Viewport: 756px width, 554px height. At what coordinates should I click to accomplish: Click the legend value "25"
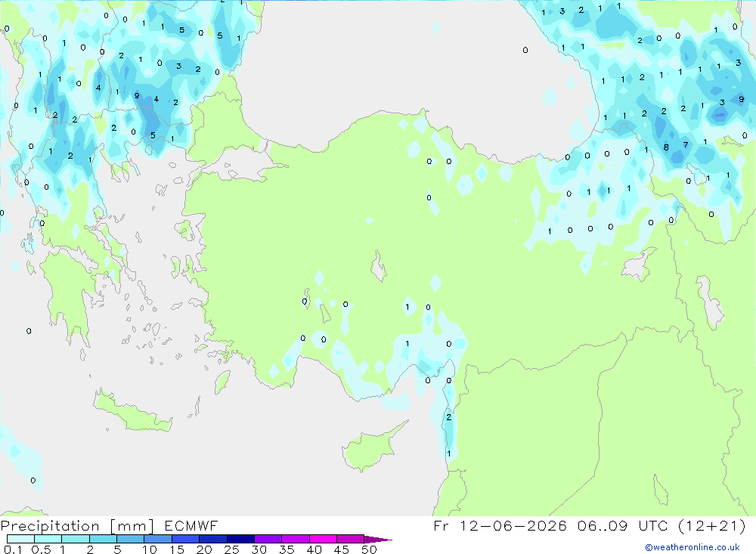click(x=232, y=549)
